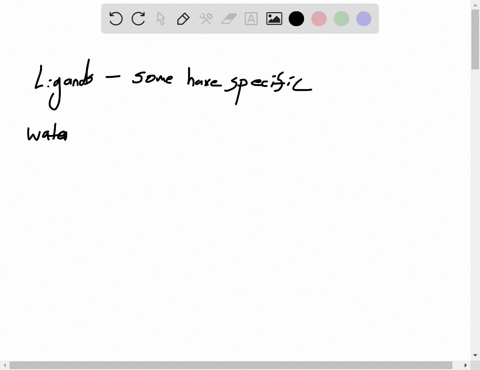Redo the last undone stroke
The height and width of the screenshot is (370, 480).
tap(138, 19)
